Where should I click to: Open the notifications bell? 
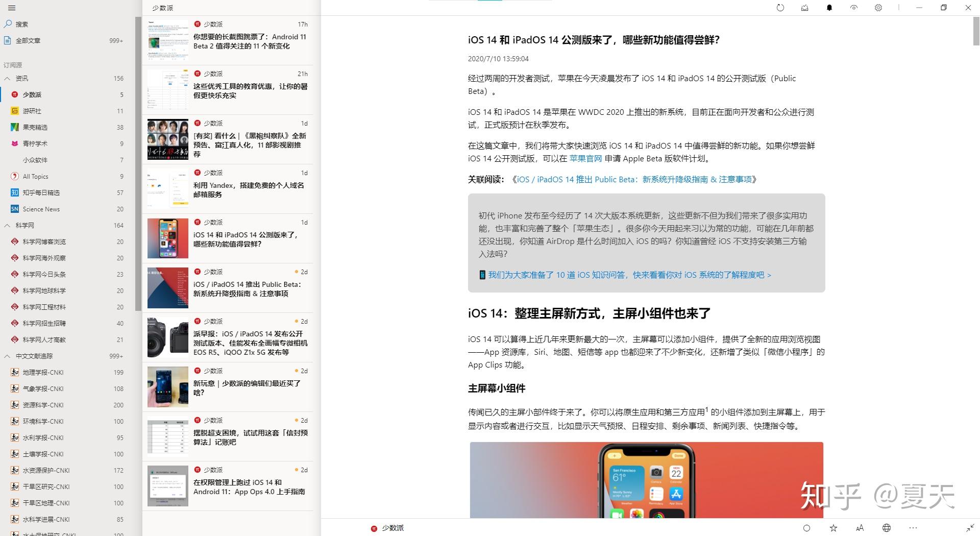pyautogui.click(x=829, y=8)
